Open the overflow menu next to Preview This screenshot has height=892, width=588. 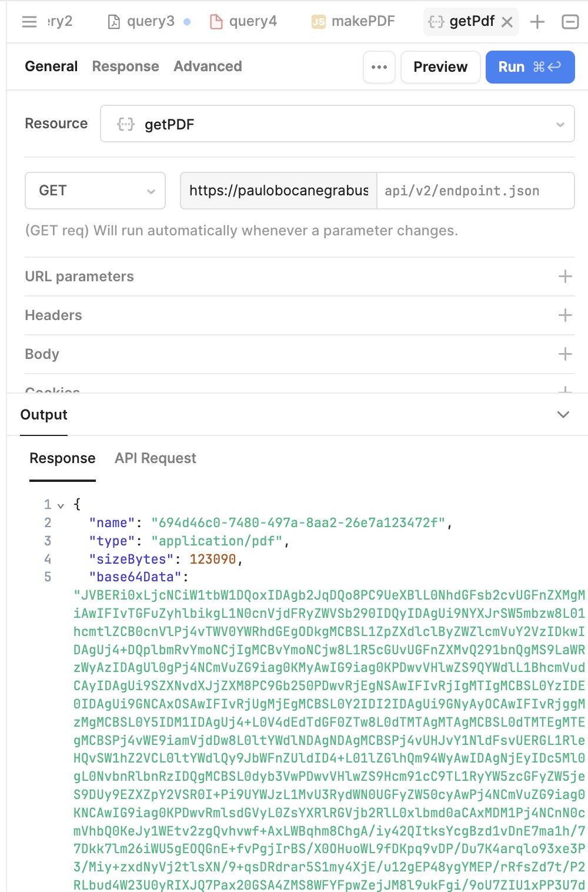(x=379, y=67)
